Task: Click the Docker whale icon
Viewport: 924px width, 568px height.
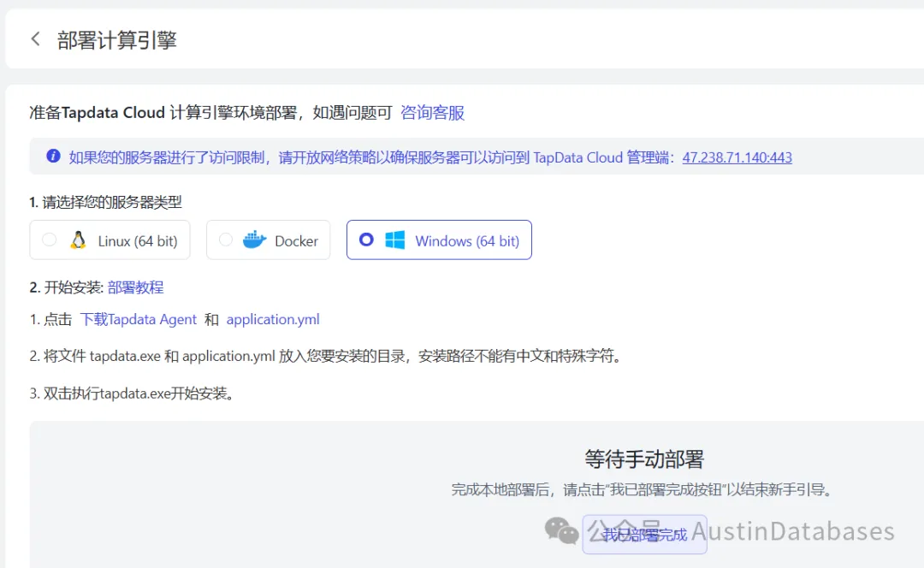Action: (x=255, y=240)
